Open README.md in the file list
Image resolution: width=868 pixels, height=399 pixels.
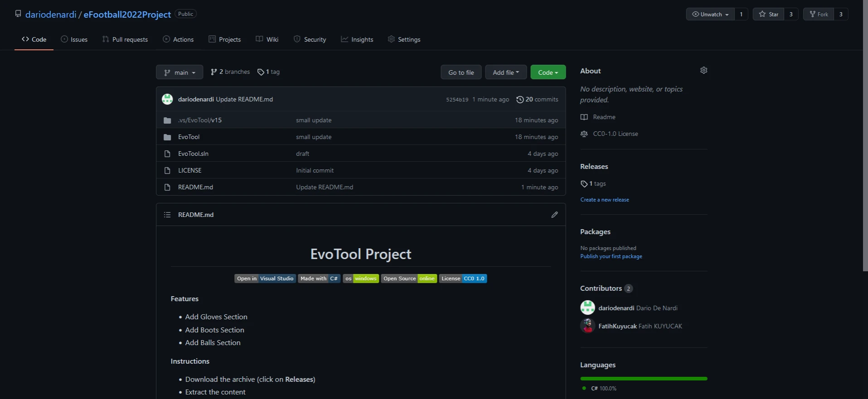(x=195, y=187)
